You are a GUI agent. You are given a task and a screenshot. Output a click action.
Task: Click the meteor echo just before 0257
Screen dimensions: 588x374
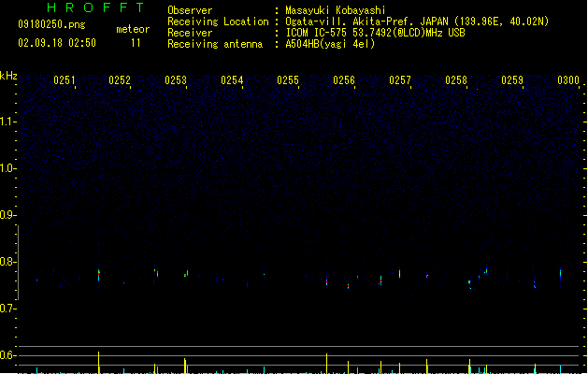pos(400,273)
